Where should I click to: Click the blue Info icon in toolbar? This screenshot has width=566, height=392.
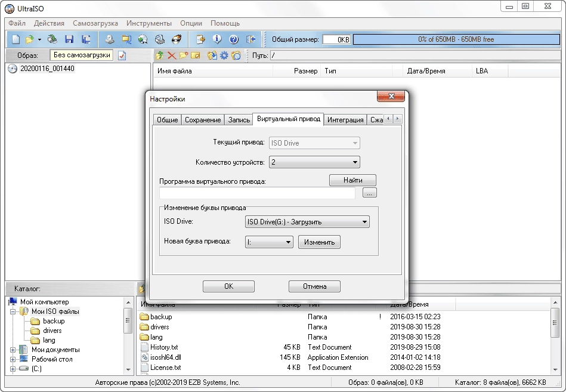(217, 39)
